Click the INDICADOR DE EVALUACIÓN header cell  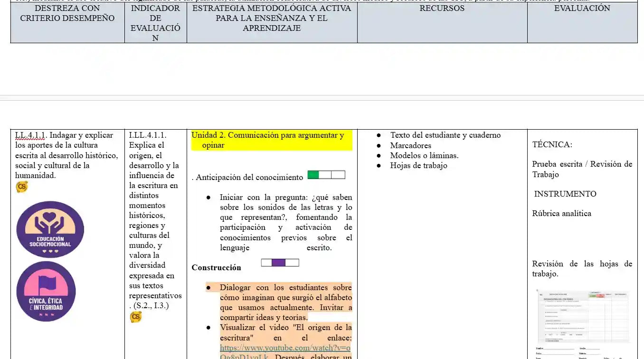coord(155,23)
